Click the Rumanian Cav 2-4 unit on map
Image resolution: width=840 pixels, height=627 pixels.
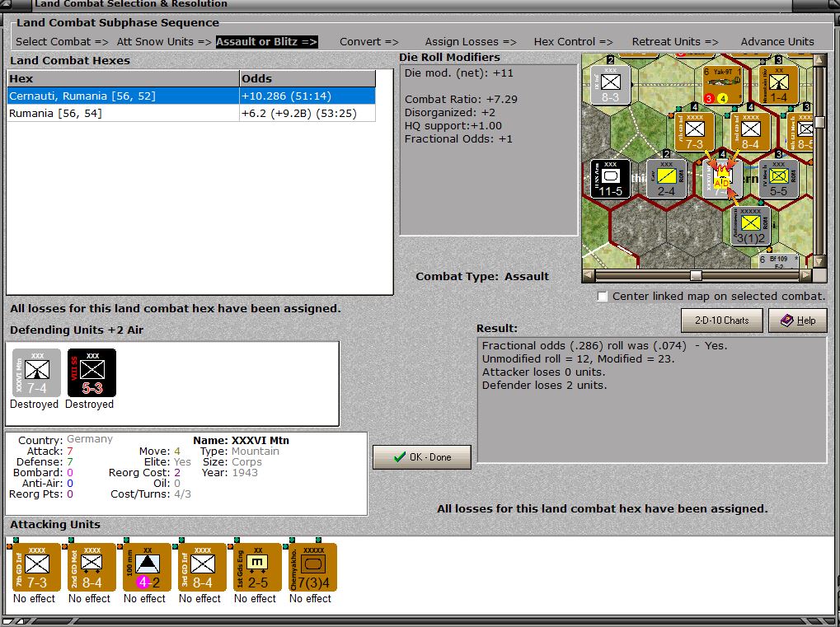click(x=666, y=179)
